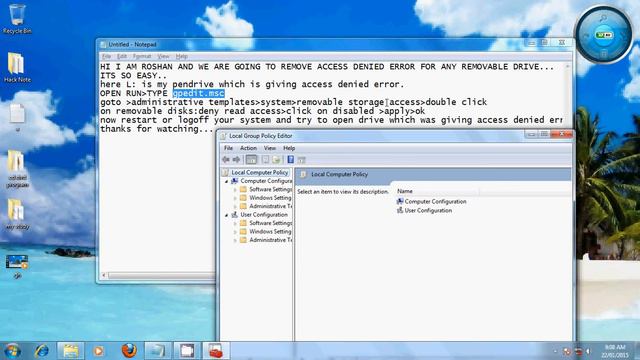Open Windows Media Player from taskbar

coord(98,351)
